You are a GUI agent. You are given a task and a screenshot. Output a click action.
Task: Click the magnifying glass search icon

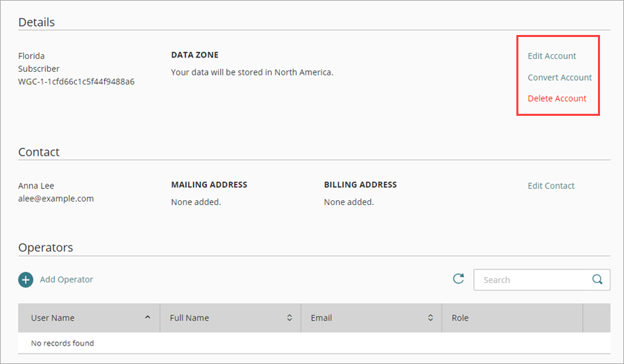click(598, 280)
